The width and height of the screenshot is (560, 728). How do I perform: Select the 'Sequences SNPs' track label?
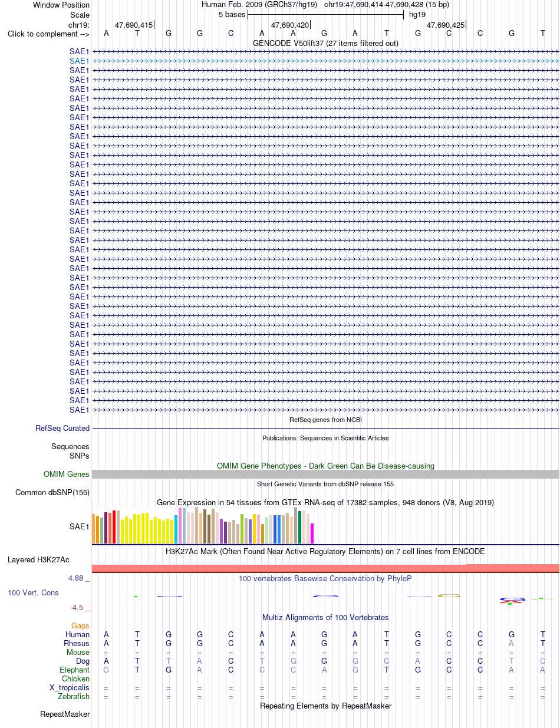70,452
